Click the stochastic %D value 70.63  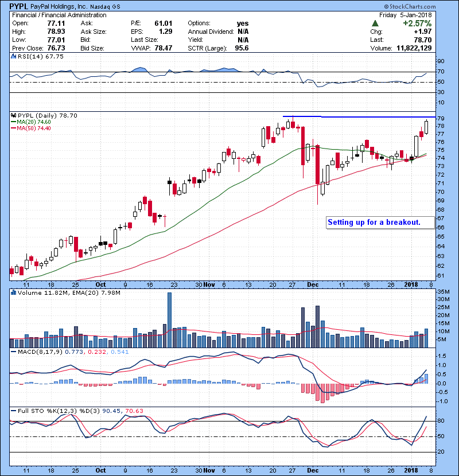[134, 411]
